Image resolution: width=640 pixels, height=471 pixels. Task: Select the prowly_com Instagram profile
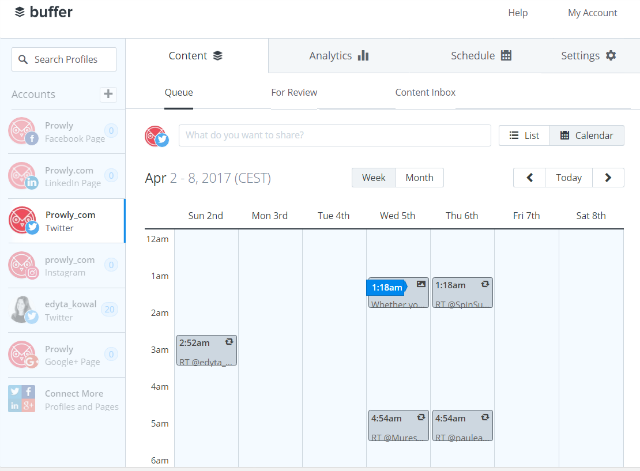pyautogui.click(x=66, y=265)
